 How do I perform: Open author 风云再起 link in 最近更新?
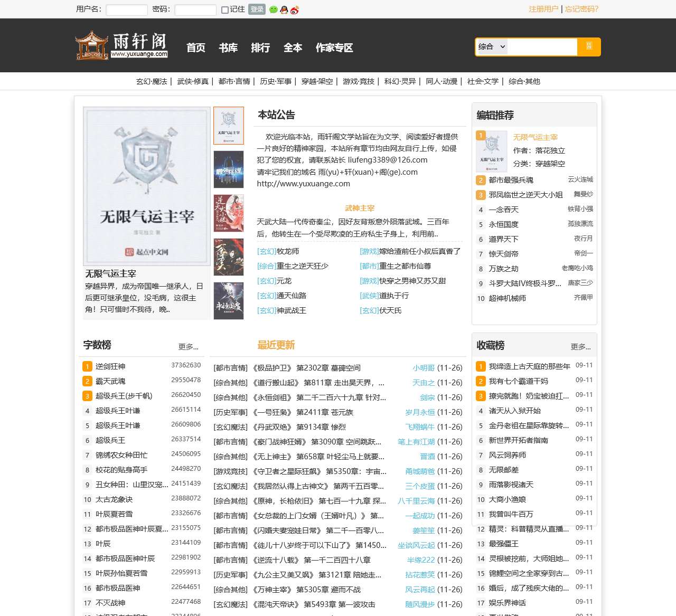(420, 590)
